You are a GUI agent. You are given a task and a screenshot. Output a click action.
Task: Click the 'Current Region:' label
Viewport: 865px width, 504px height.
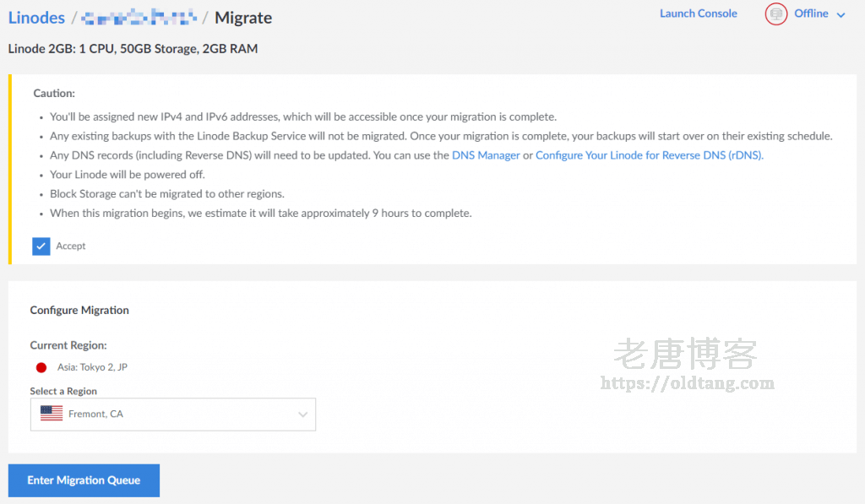tap(68, 345)
